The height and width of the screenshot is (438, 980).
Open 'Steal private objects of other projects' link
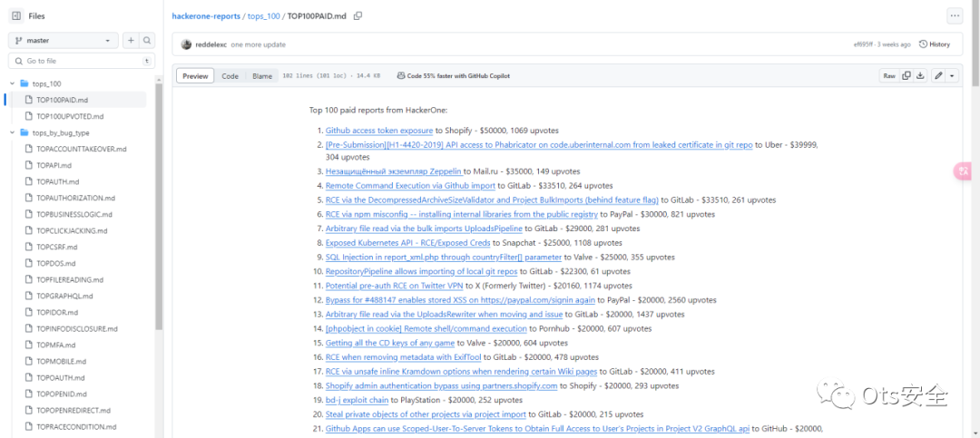coord(426,414)
